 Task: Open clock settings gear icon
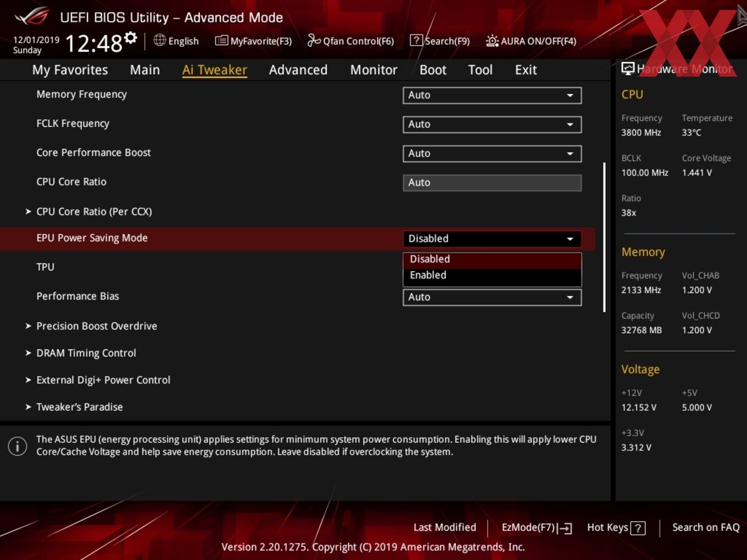pyautogui.click(x=130, y=37)
